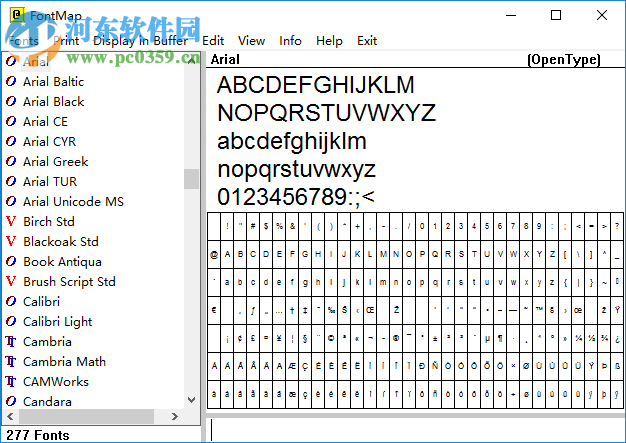
Task: Select the Arial Greek font
Action: [x=55, y=161]
